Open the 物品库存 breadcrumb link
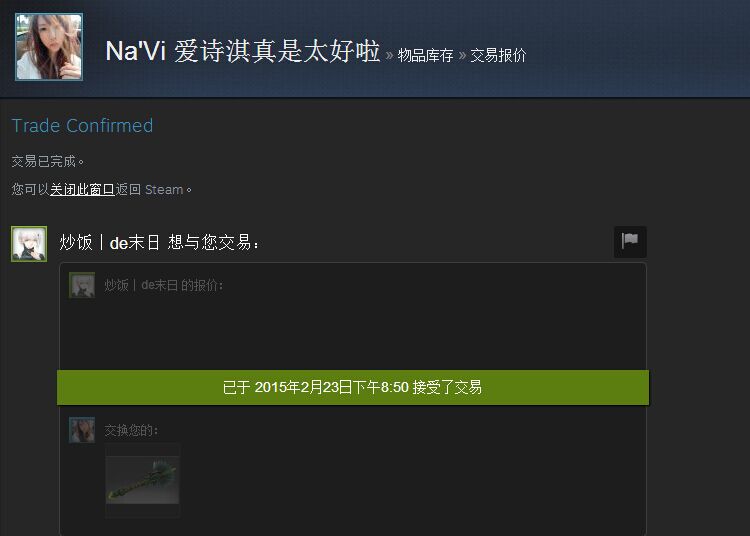Image resolution: width=750 pixels, height=536 pixels. pyautogui.click(x=425, y=55)
